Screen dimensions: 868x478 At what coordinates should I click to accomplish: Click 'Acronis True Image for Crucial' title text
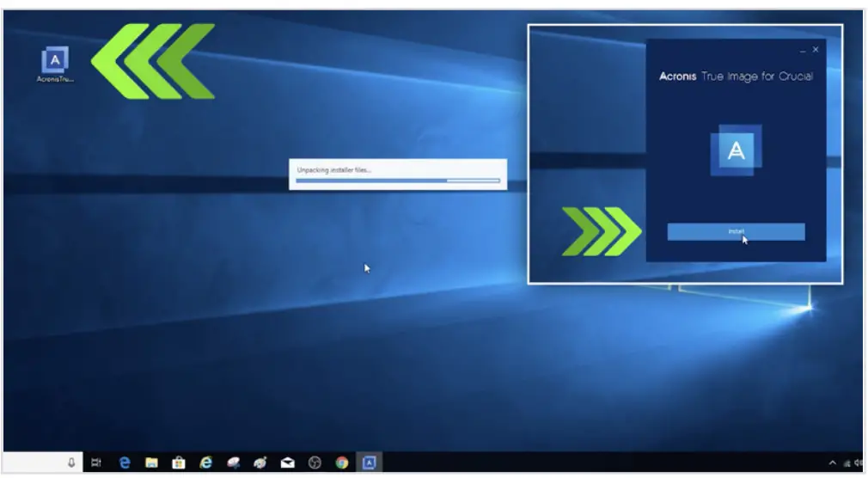tap(736, 77)
